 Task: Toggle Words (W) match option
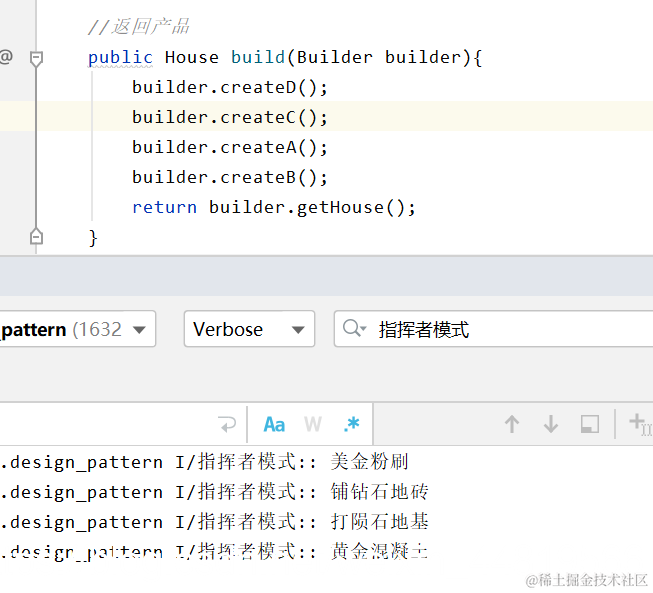(x=312, y=425)
